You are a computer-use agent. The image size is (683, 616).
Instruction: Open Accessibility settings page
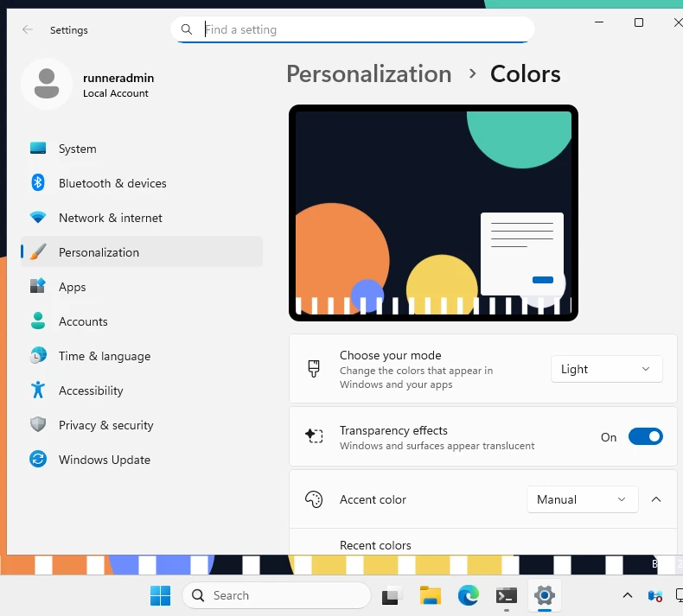142,390
